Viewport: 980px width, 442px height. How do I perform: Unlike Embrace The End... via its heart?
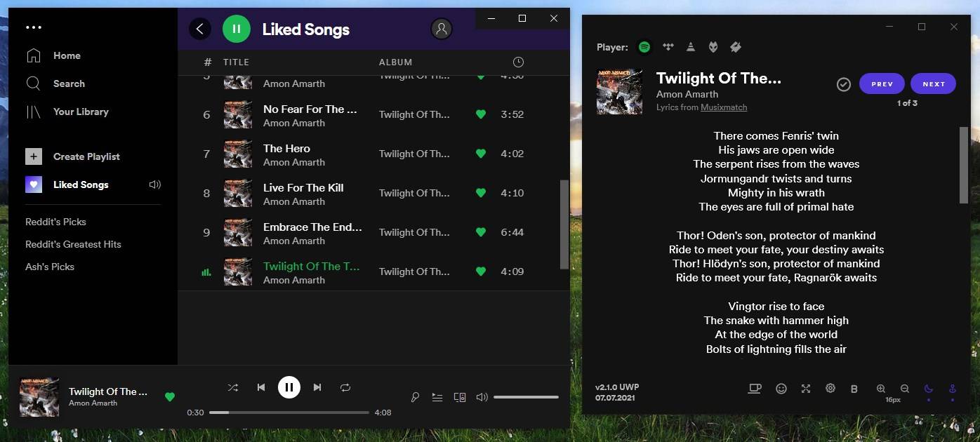point(481,232)
